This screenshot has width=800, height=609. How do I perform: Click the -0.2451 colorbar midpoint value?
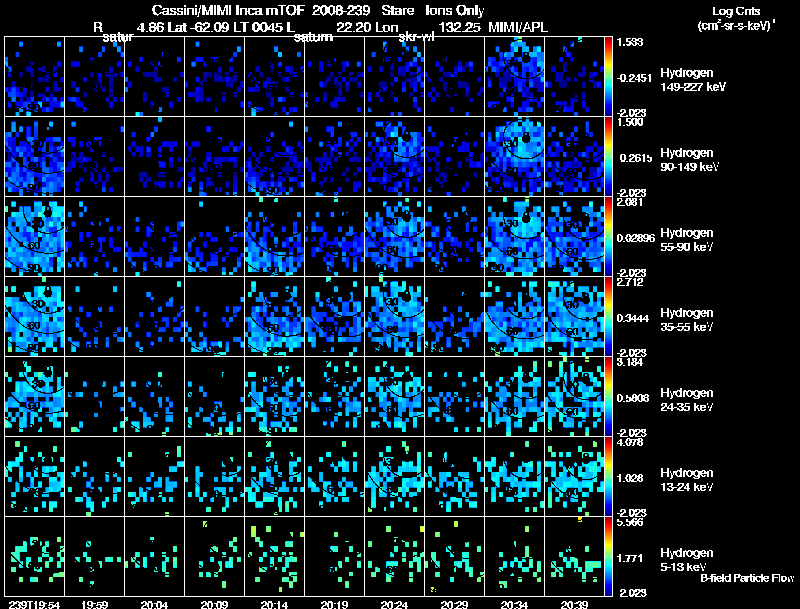pos(634,78)
